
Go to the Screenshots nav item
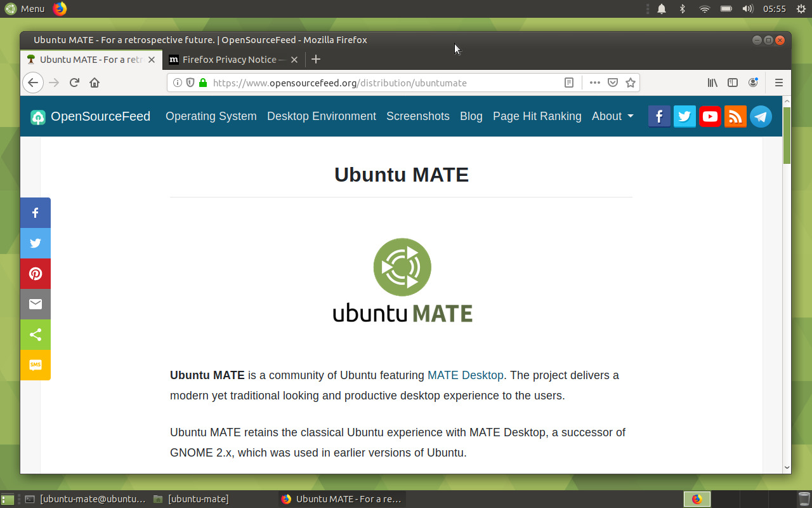point(417,116)
